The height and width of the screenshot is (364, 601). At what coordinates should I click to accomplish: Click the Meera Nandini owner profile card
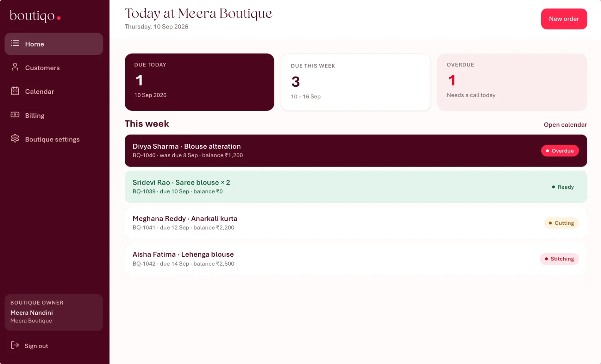54,312
